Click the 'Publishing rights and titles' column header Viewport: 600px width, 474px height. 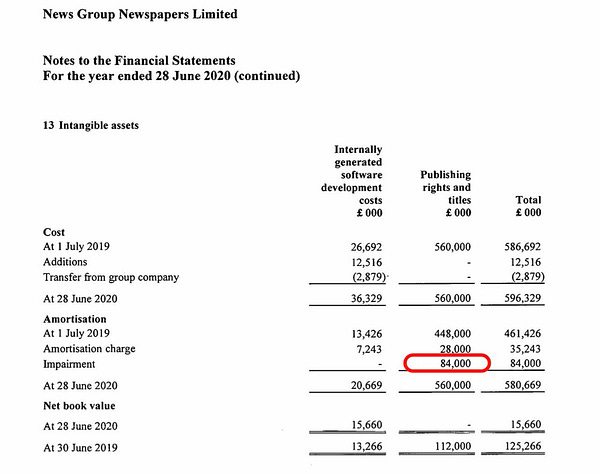click(446, 187)
